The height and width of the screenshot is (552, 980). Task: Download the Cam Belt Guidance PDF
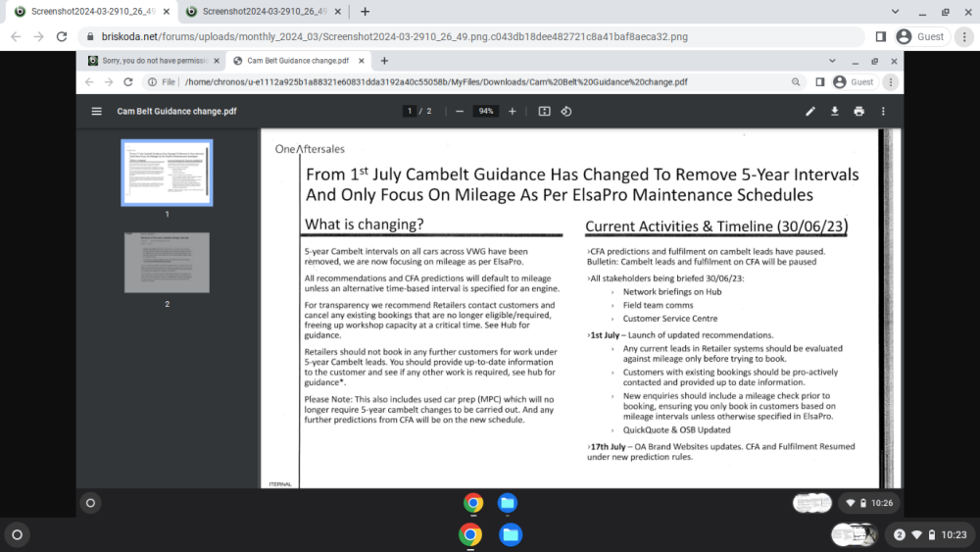834,111
